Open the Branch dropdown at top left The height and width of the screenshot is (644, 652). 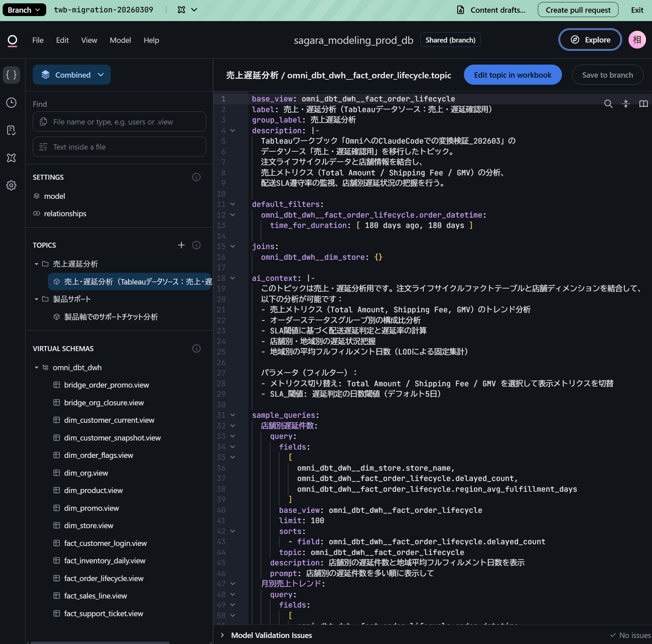24,10
